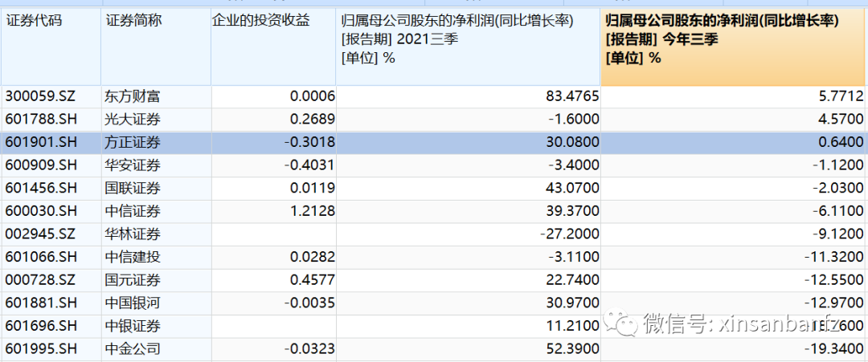Click investment income value 0.0282
This screenshot has height=362, width=868.
(x=313, y=257)
